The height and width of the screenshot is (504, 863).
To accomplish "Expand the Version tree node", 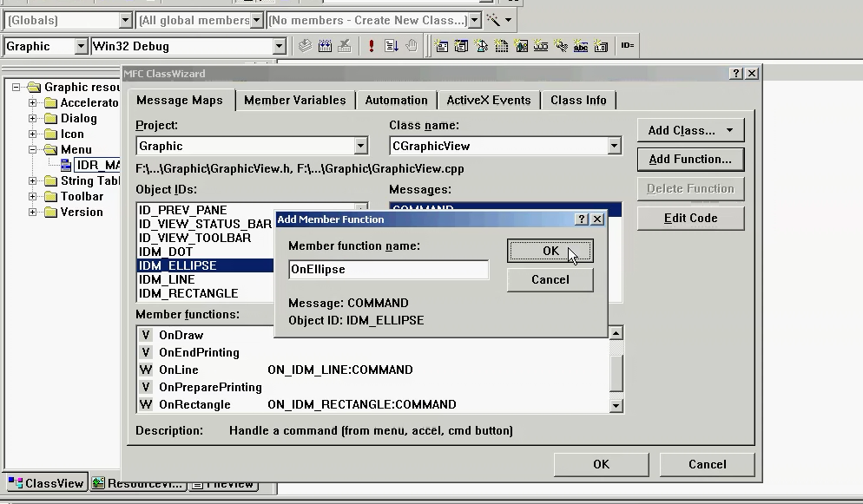I will 32,213.
